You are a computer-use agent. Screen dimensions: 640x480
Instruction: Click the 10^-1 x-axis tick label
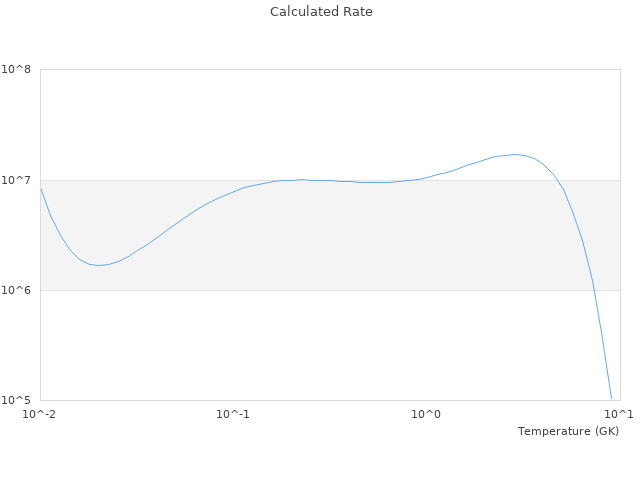pos(232,414)
